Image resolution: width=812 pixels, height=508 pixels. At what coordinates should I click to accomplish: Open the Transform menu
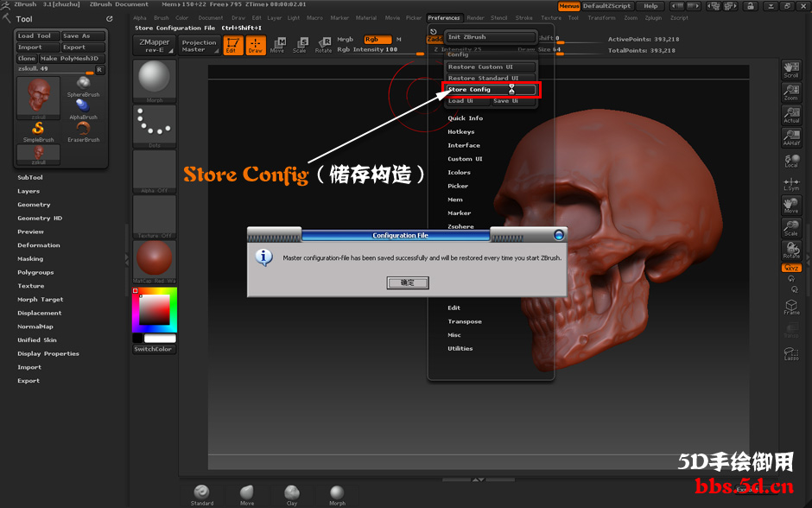[x=601, y=18]
